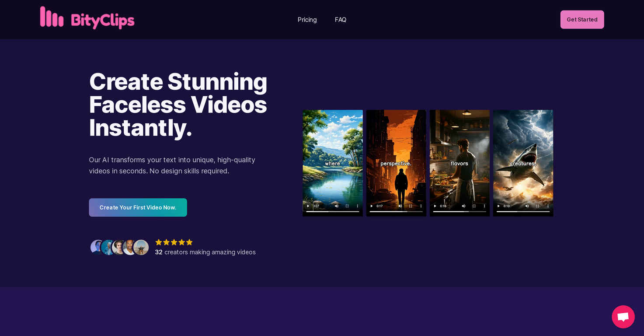Open more options menu on the 'perspective' video
Screen dimensions: 644x336
421,206
